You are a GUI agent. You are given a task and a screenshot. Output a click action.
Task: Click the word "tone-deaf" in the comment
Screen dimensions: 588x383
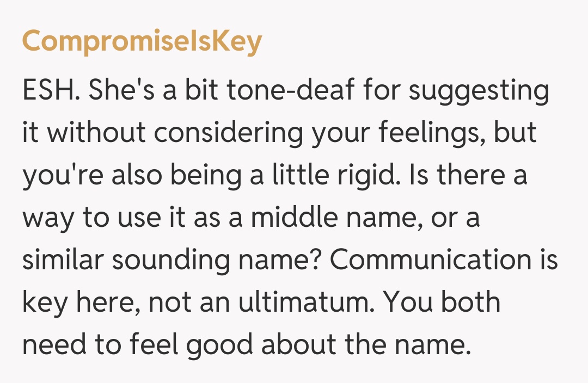coord(287,91)
